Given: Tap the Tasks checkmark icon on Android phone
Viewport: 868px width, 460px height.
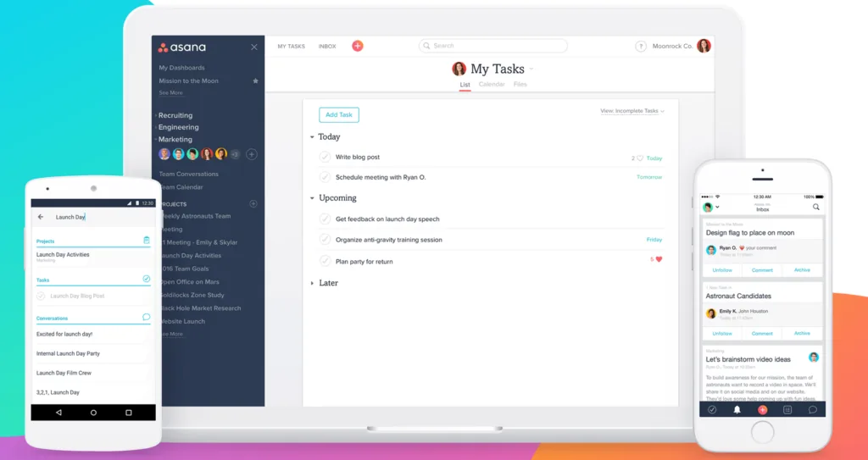Looking at the screenshot, I should point(146,279).
